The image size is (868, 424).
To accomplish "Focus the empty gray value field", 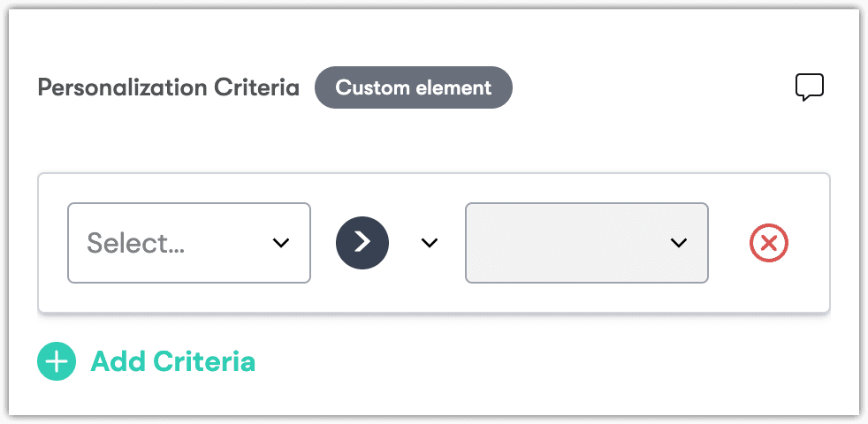I will 566,243.
